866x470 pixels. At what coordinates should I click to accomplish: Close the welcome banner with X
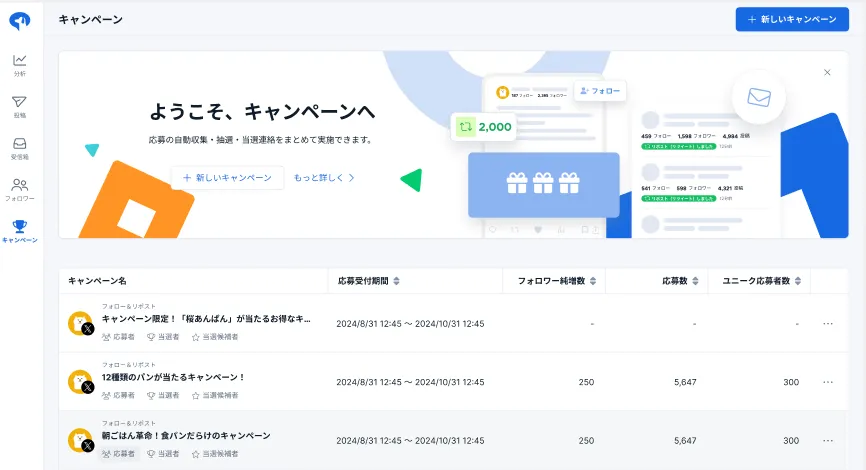coord(827,72)
